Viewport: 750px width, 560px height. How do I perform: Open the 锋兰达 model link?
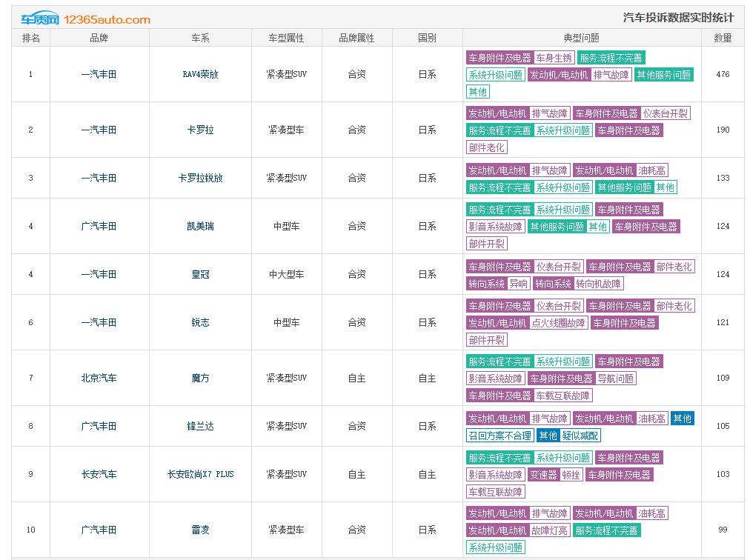tap(200, 426)
